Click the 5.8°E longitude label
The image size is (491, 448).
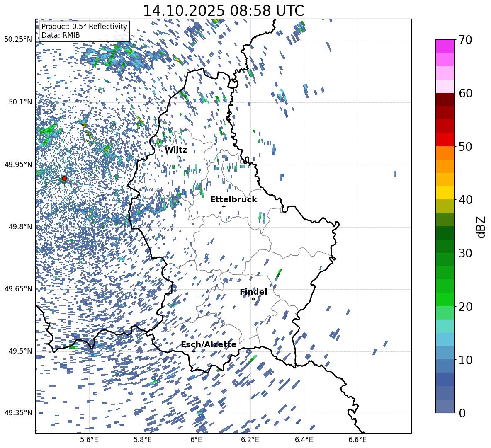143,440
